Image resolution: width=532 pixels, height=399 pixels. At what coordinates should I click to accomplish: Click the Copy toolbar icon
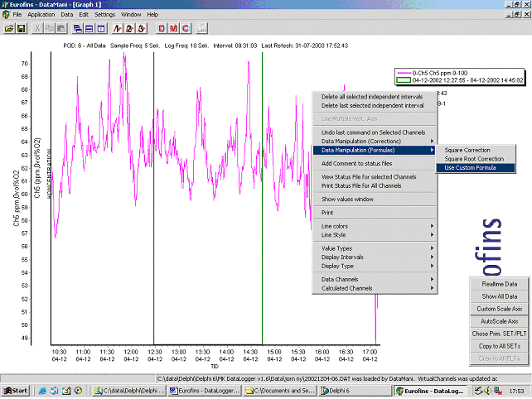coord(49,28)
